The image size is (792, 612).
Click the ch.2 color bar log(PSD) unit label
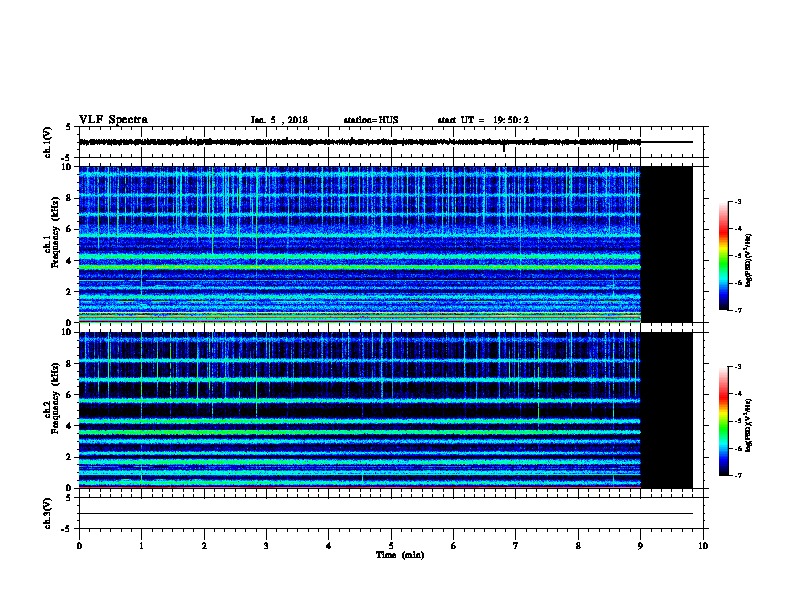(749, 426)
